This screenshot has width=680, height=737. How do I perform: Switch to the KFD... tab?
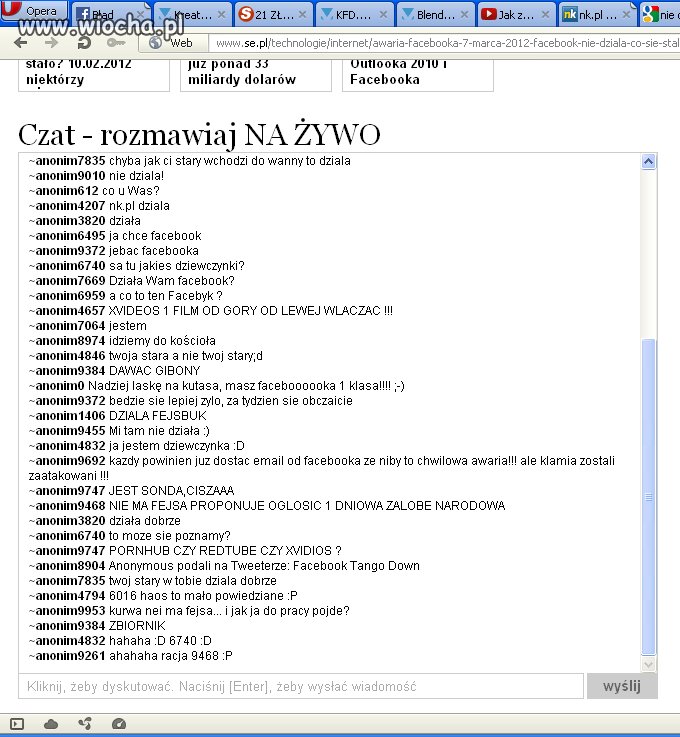[353, 15]
